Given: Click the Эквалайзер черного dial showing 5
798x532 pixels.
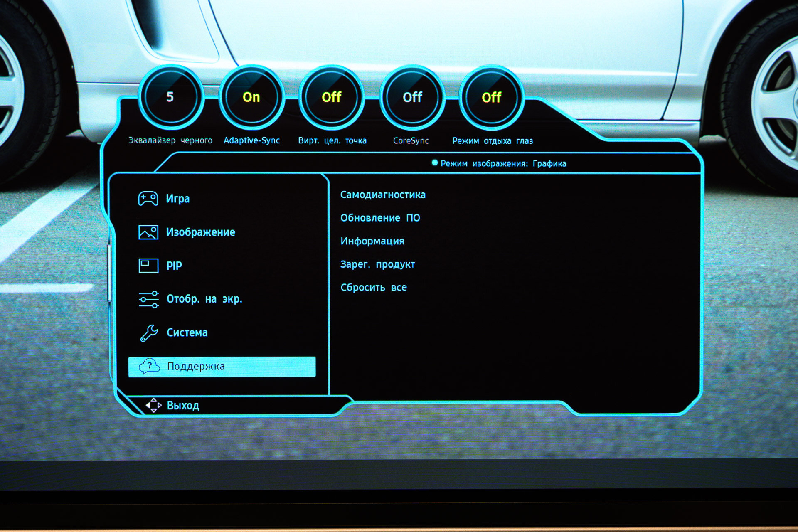Looking at the screenshot, I should (x=170, y=97).
